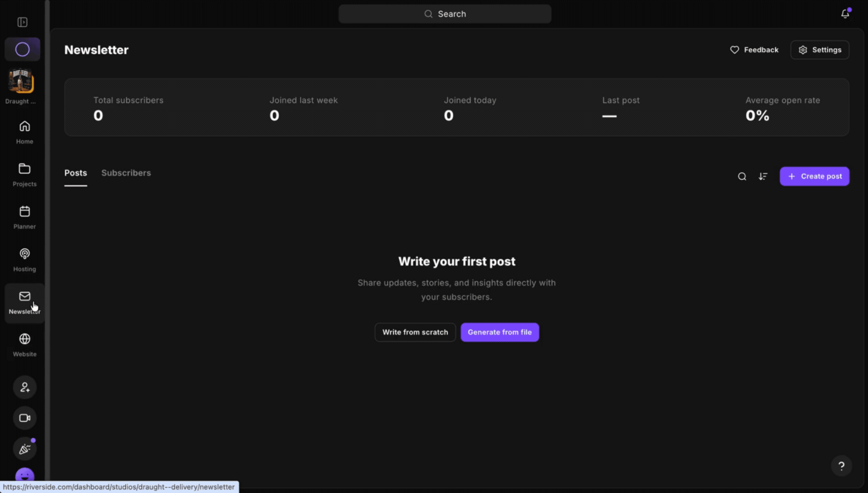868x493 pixels.
Task: Click the Create post button
Action: [814, 176]
